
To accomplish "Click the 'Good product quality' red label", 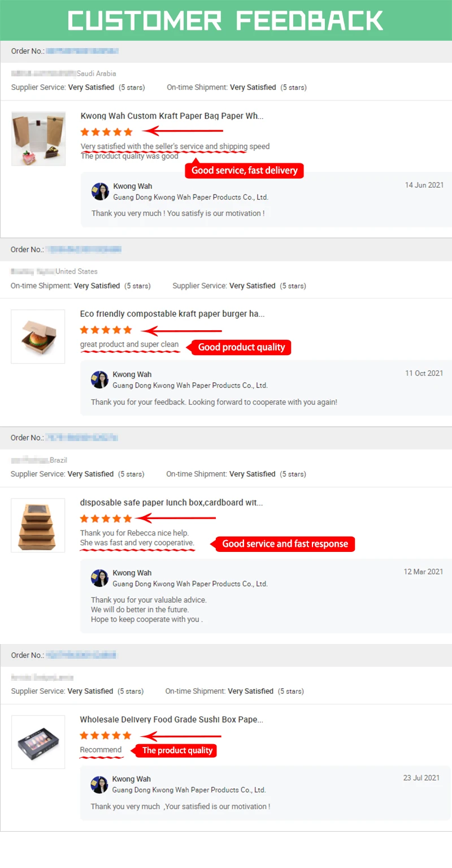I will (x=241, y=347).
